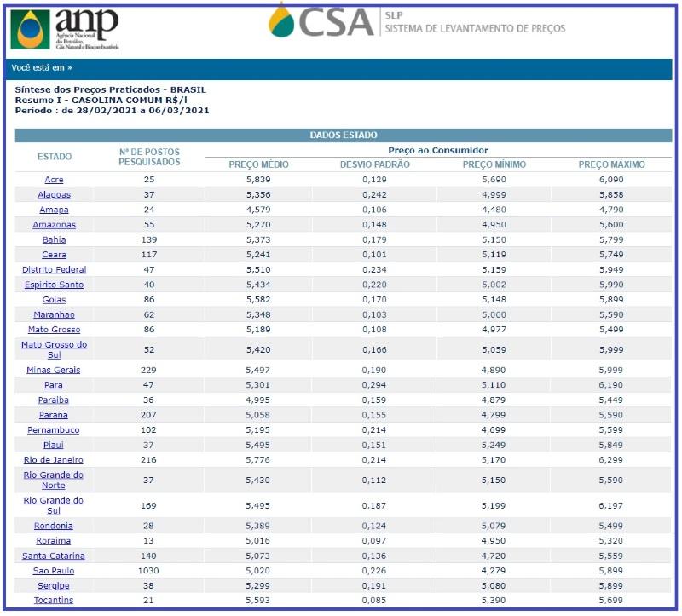Viewport: 682px width, 616px height.
Task: Select Rio Grande do Norte link
Action: coord(54,481)
